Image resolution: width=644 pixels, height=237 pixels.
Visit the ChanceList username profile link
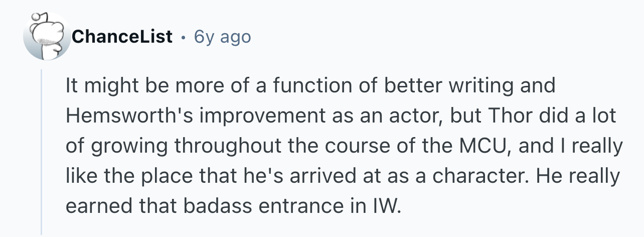[122, 37]
